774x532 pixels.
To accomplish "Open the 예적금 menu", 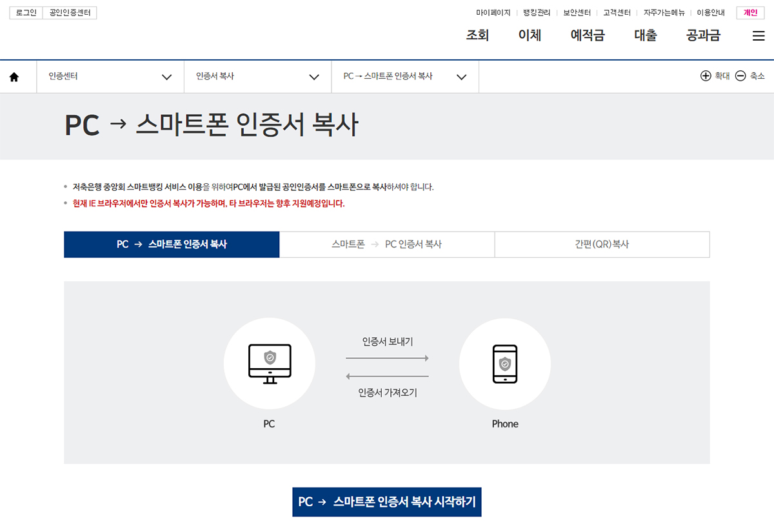I will click(x=586, y=36).
